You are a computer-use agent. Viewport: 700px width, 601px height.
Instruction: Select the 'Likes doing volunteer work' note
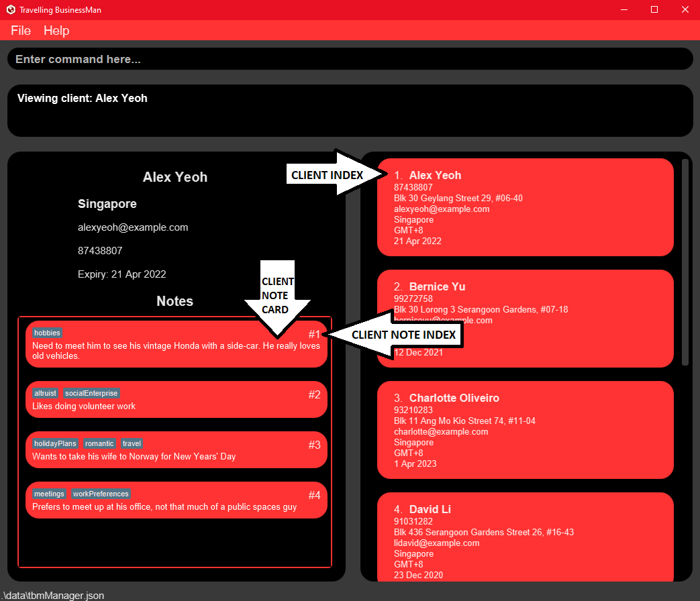point(177,399)
